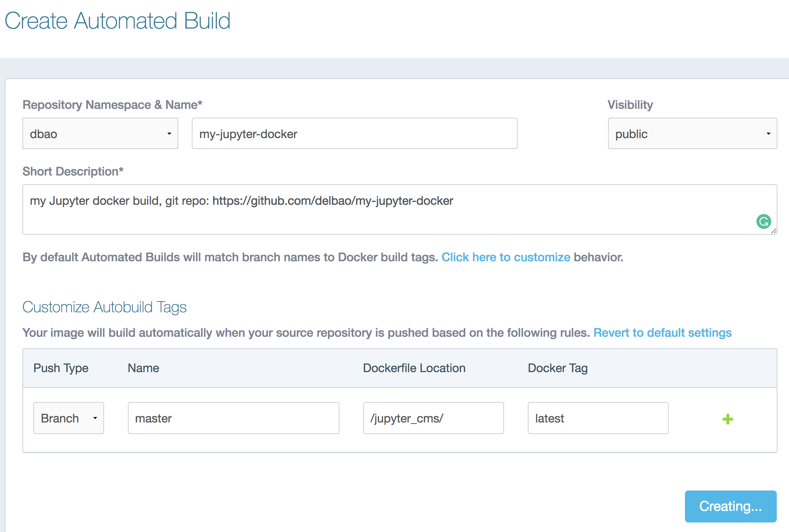Click the Dockerfile Location field /jupyter_cms/
The width and height of the screenshot is (789, 532).
point(433,418)
